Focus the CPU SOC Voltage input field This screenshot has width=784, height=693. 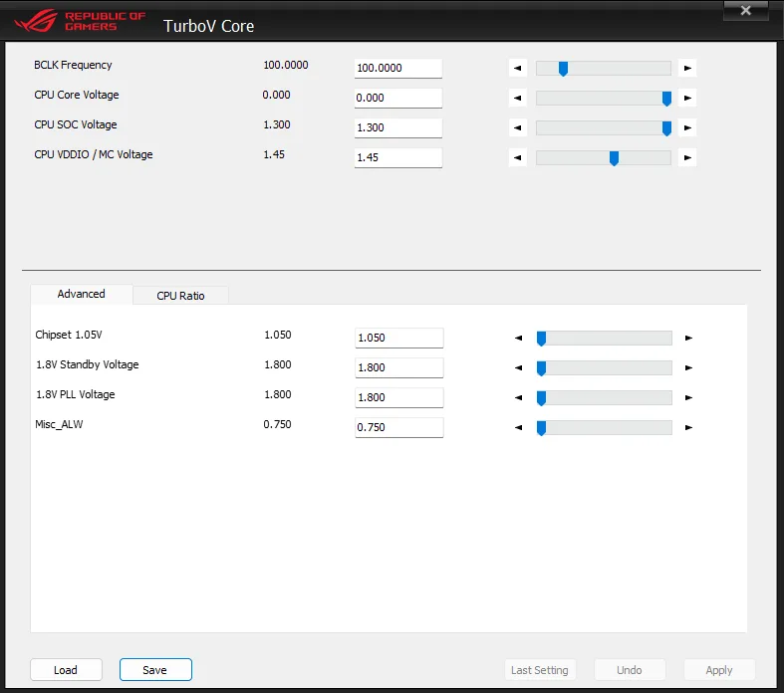[398, 127]
